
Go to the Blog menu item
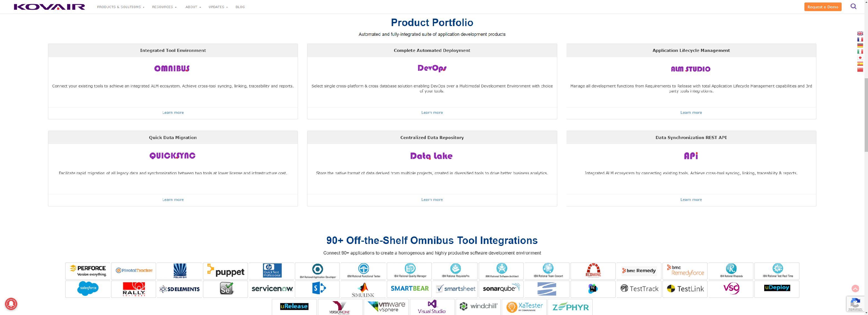[240, 7]
